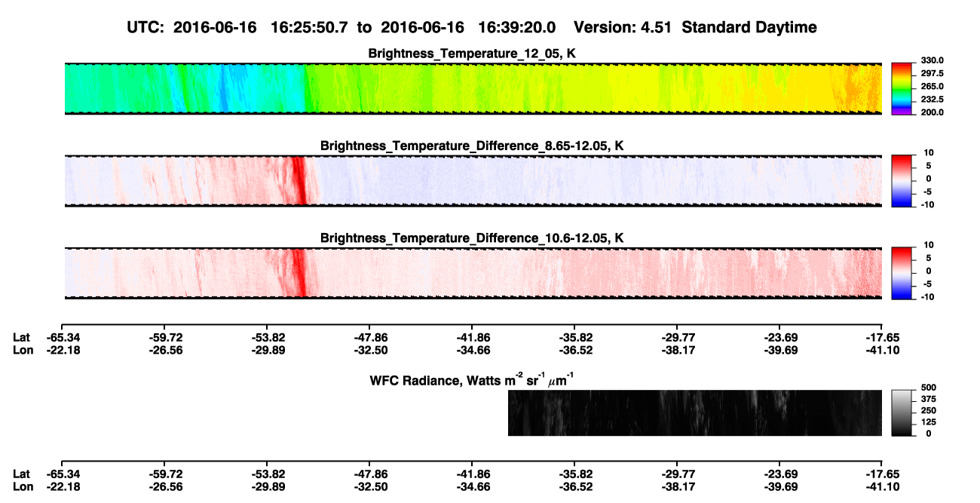Click the -59.72 latitude label under the 10.6-12.05 panel
The width and height of the screenshot is (980, 503).
click(x=165, y=337)
